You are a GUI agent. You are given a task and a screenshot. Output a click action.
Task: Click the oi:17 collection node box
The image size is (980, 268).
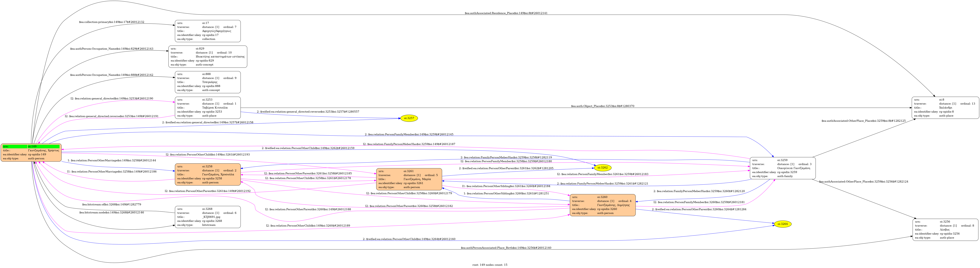tap(208, 31)
